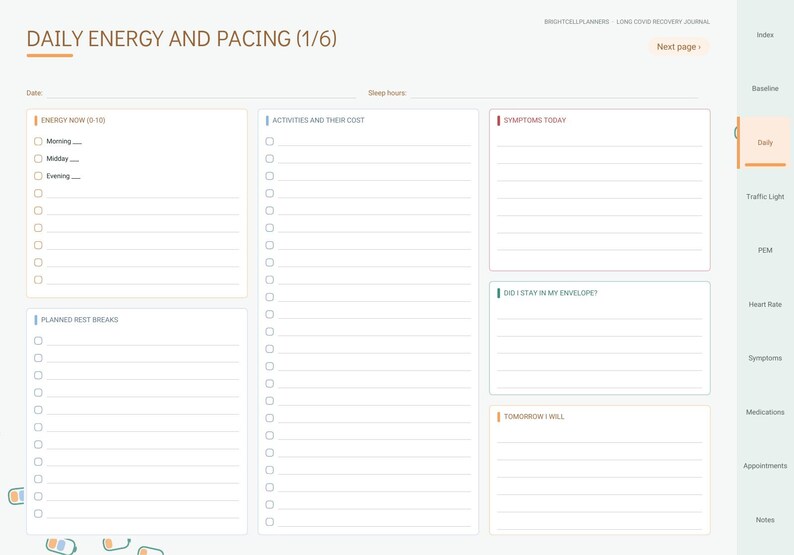The width and height of the screenshot is (794, 555).
Task: Open the Notes tab
Action: [765, 520]
